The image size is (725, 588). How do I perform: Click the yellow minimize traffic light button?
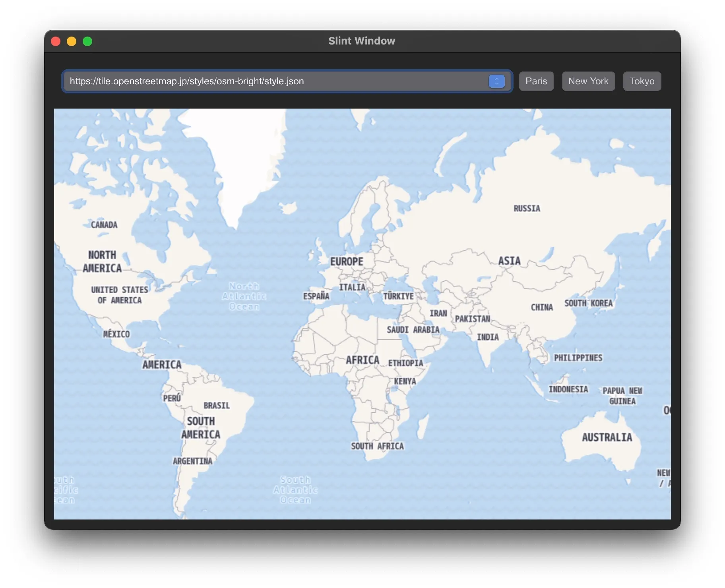click(x=72, y=41)
